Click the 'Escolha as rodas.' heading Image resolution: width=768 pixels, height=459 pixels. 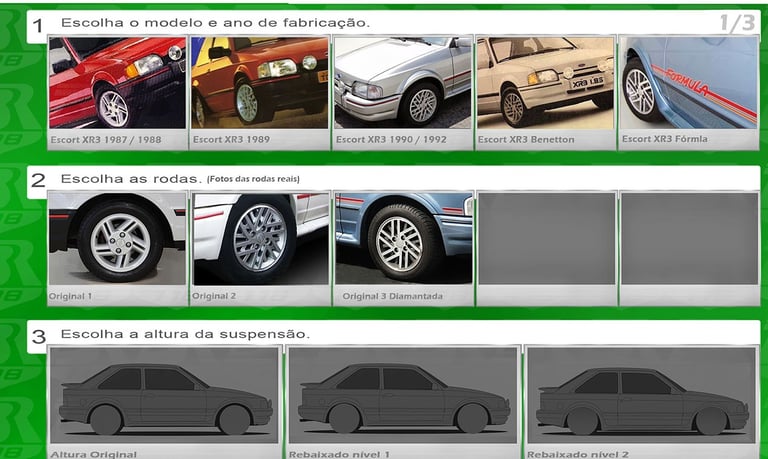(x=131, y=179)
